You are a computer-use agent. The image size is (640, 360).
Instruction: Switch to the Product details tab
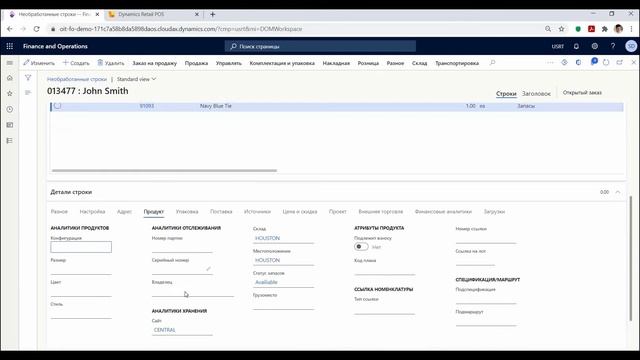153,211
